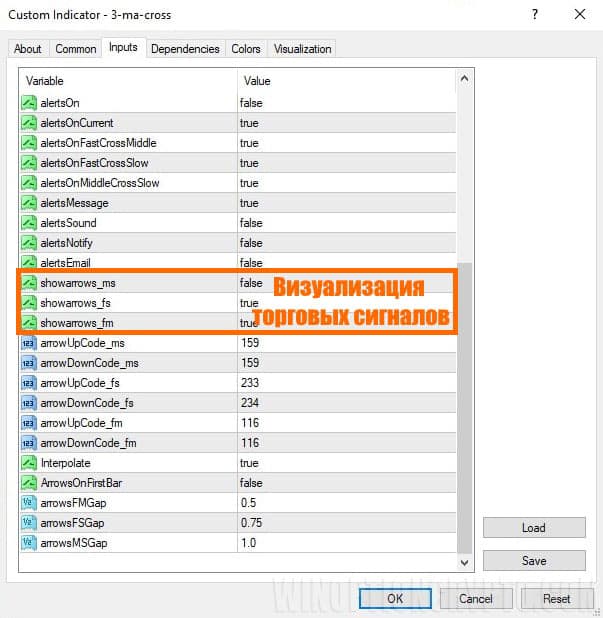Select the alertsSound row icon

[x=28, y=223]
